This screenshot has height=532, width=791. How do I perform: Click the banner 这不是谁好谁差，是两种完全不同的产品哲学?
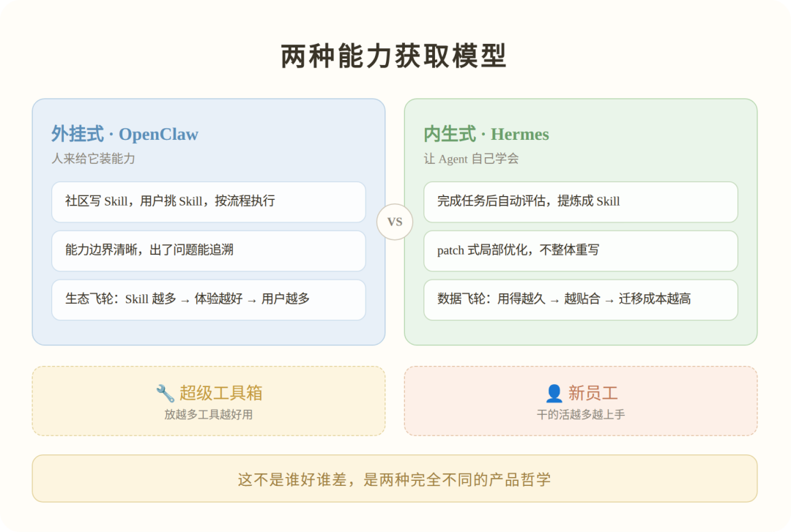point(395,479)
